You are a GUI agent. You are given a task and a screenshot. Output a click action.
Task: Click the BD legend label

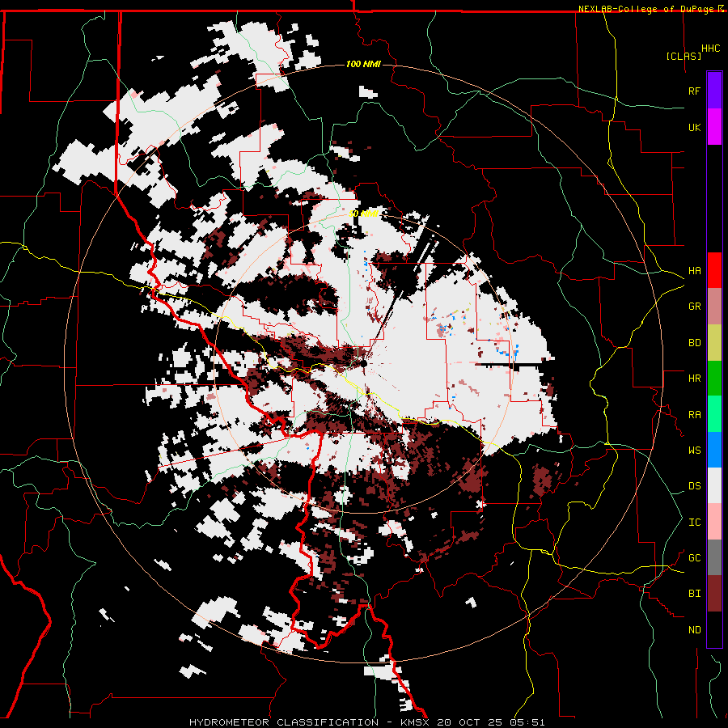click(x=694, y=343)
